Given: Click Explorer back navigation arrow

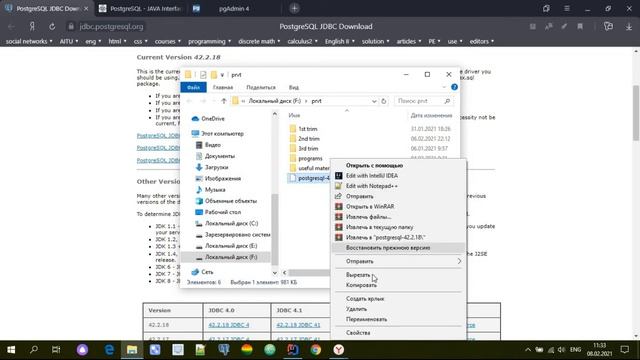Looking at the screenshot, I should pyautogui.click(x=189, y=101).
